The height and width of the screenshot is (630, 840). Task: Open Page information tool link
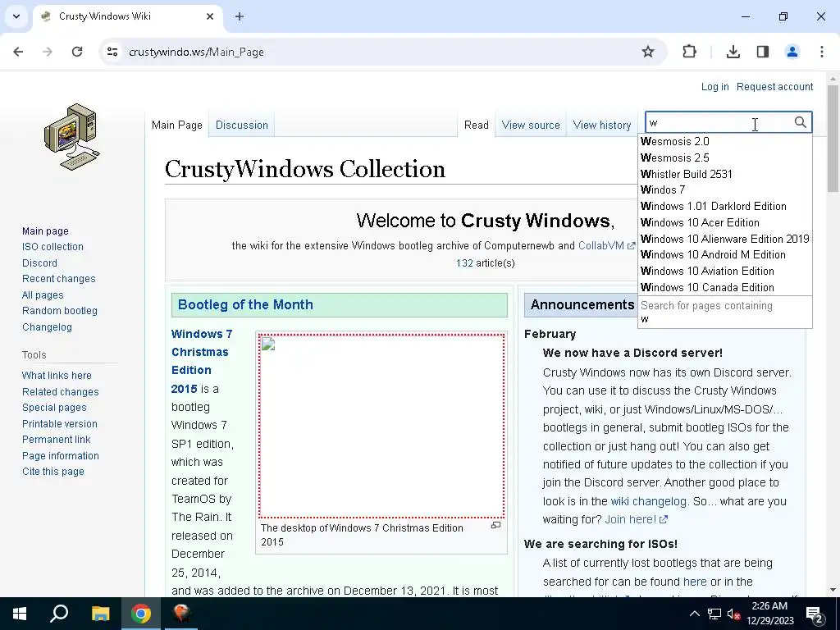click(61, 456)
